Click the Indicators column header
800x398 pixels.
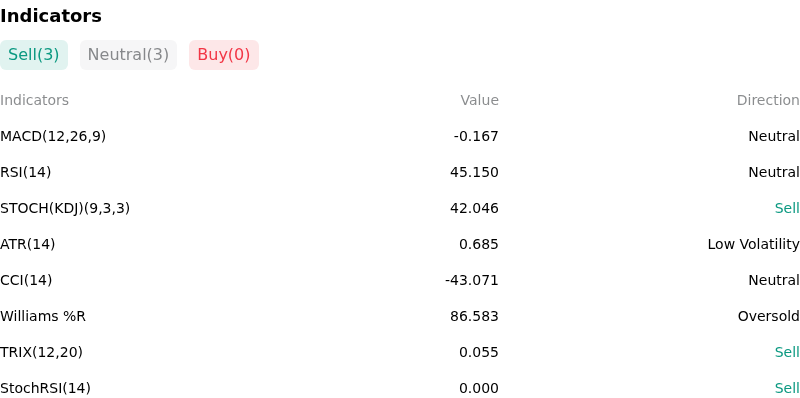[x=34, y=101]
